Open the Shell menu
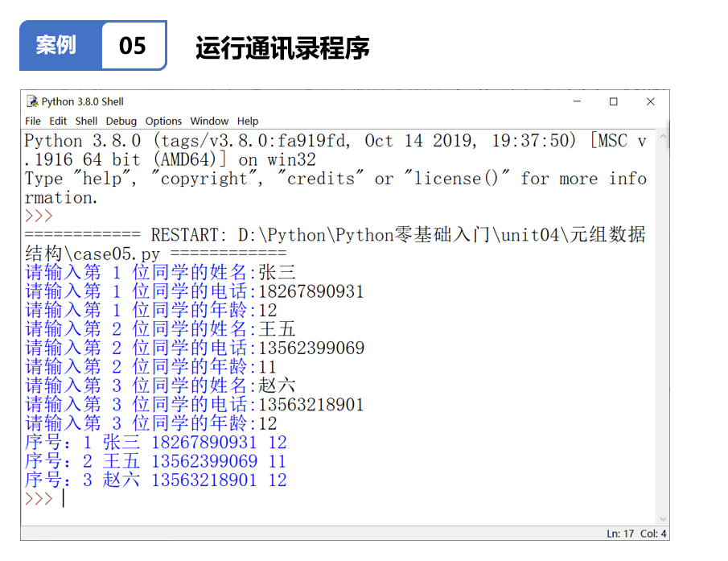Viewport: 728px width, 561px height. tap(86, 122)
